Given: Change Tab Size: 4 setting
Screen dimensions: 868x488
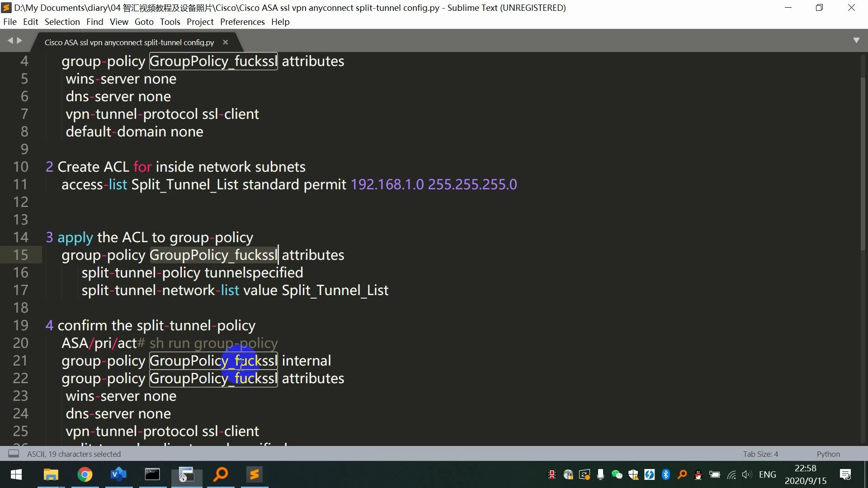Looking at the screenshot, I should tap(760, 454).
